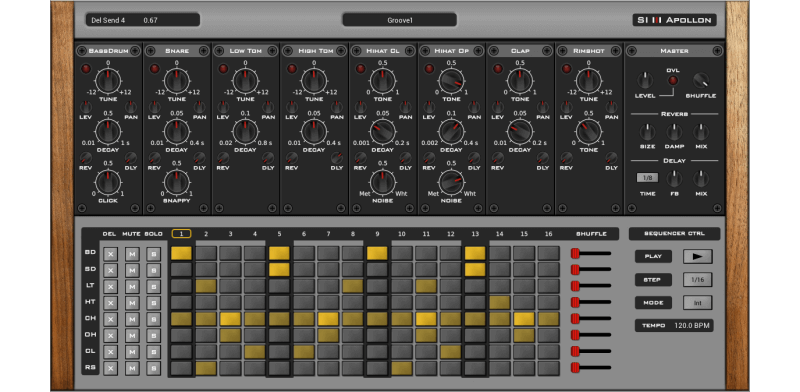The image size is (800, 392).
Task: Click the PLAY label button
Action: click(653, 257)
